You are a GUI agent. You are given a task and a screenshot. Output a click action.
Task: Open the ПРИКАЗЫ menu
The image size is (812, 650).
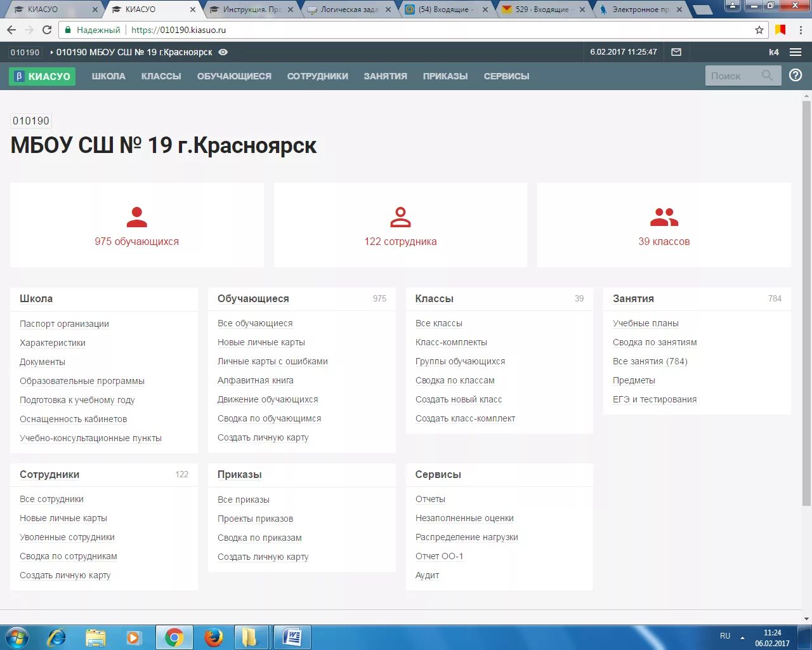click(445, 76)
